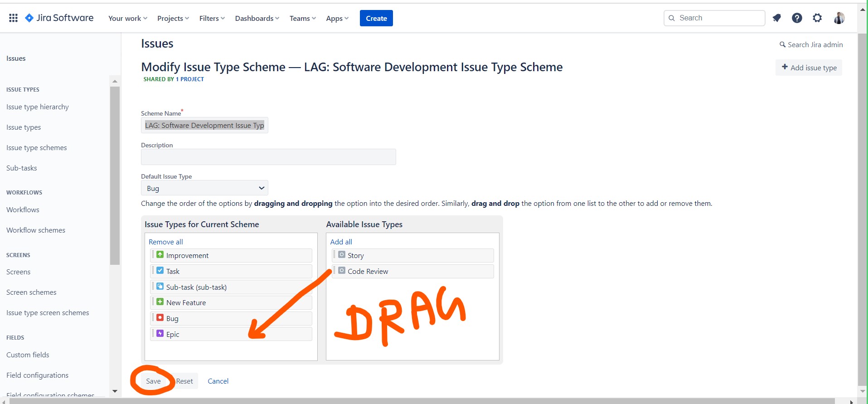Expand the Default Issue Type dropdown
This screenshot has height=404, width=868.
click(204, 188)
